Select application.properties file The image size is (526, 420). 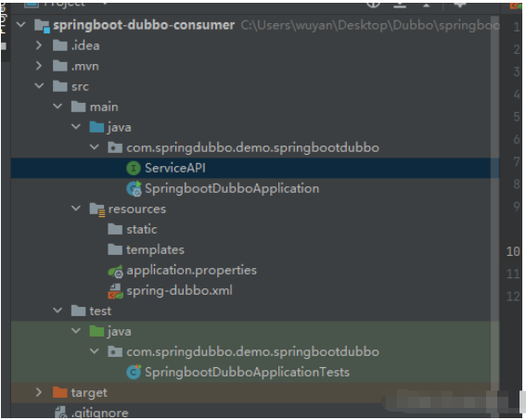[x=191, y=271]
